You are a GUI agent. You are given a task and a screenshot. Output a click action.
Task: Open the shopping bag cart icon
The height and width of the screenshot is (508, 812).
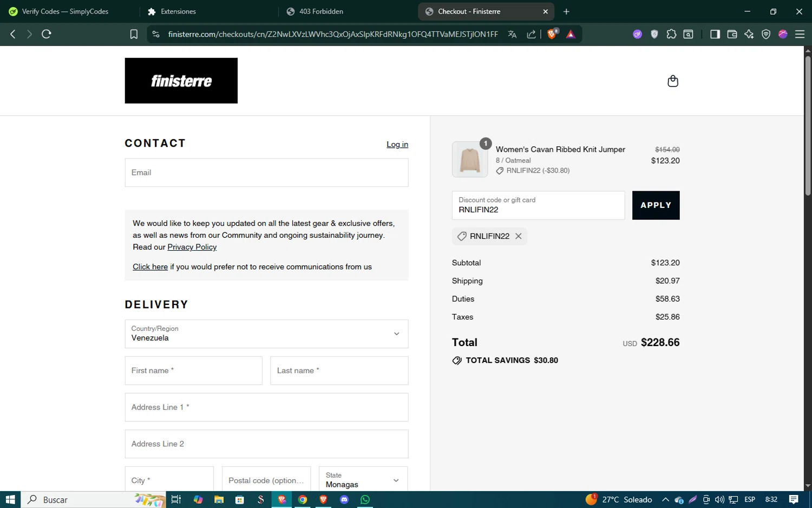point(672,81)
